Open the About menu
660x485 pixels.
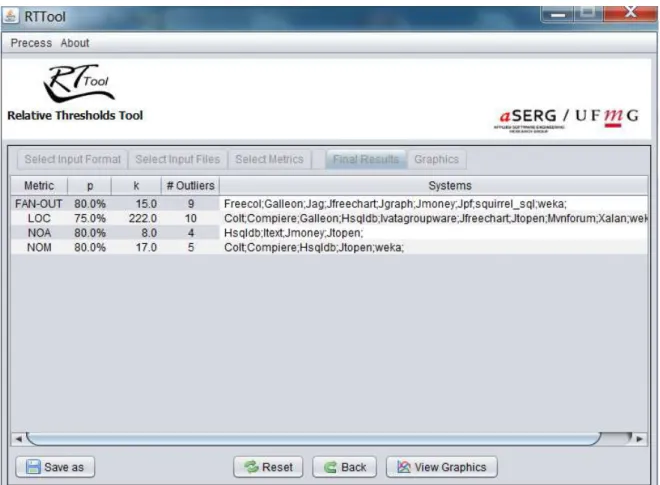(x=75, y=43)
